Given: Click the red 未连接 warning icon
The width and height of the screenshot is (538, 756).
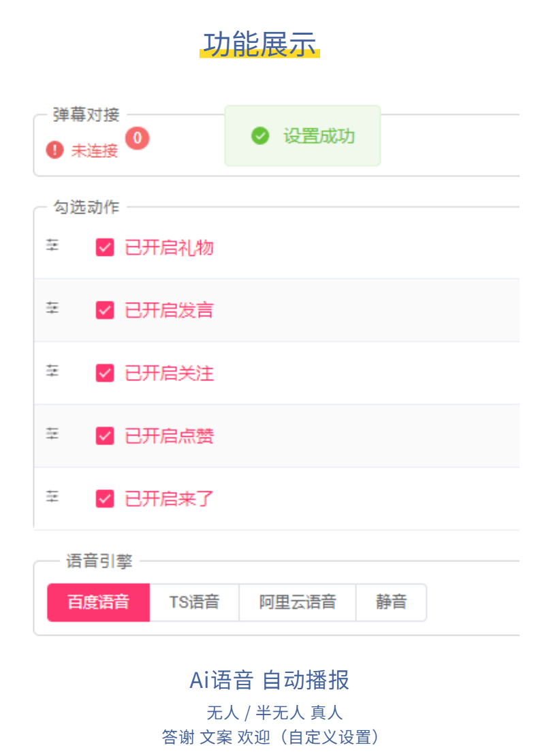Looking at the screenshot, I should click(x=55, y=150).
